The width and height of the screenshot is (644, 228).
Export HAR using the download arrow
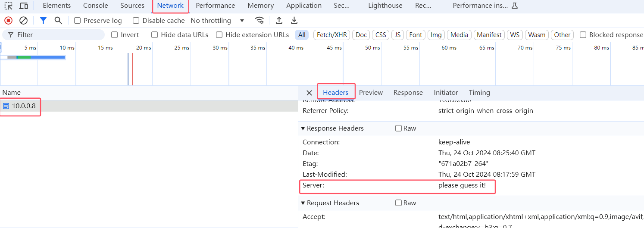coord(294,20)
